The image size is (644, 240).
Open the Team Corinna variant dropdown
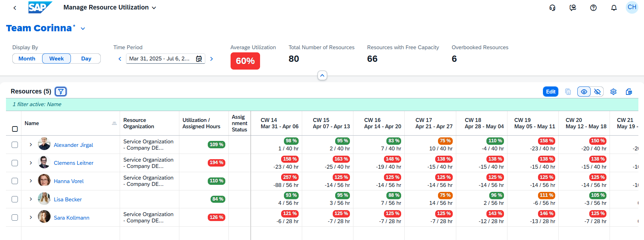click(x=83, y=28)
